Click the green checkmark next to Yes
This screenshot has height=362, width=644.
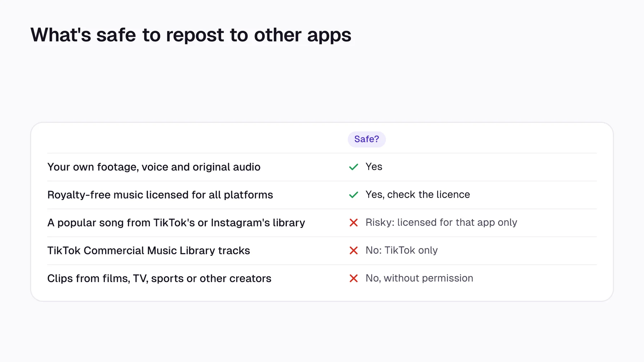click(x=353, y=167)
